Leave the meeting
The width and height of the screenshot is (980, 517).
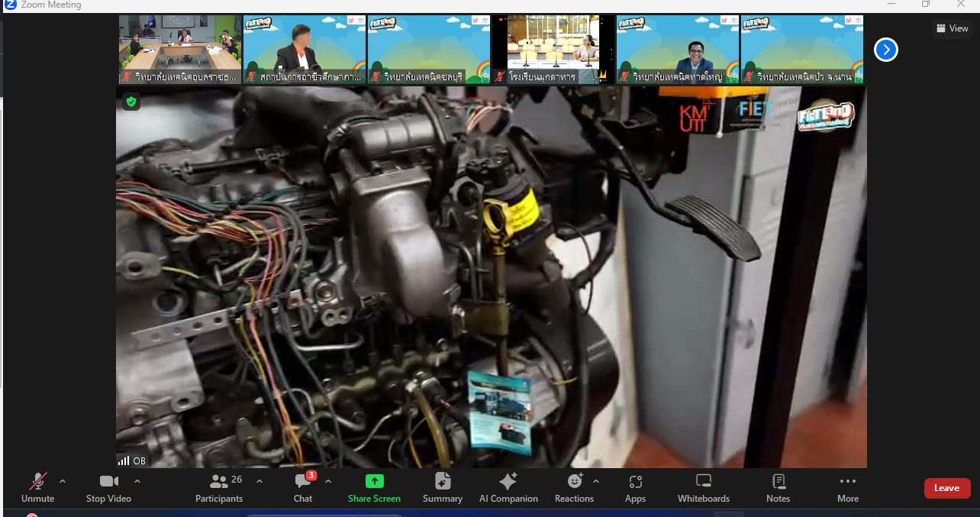[x=946, y=488]
